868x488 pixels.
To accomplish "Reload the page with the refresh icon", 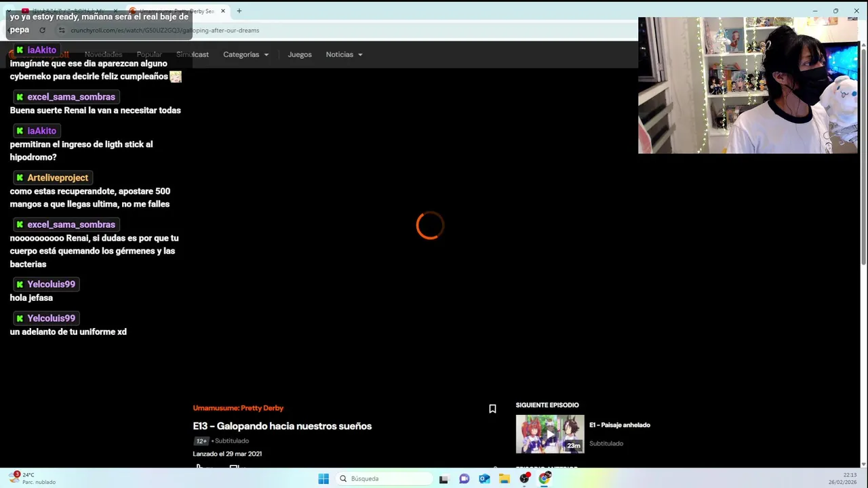I will (42, 30).
